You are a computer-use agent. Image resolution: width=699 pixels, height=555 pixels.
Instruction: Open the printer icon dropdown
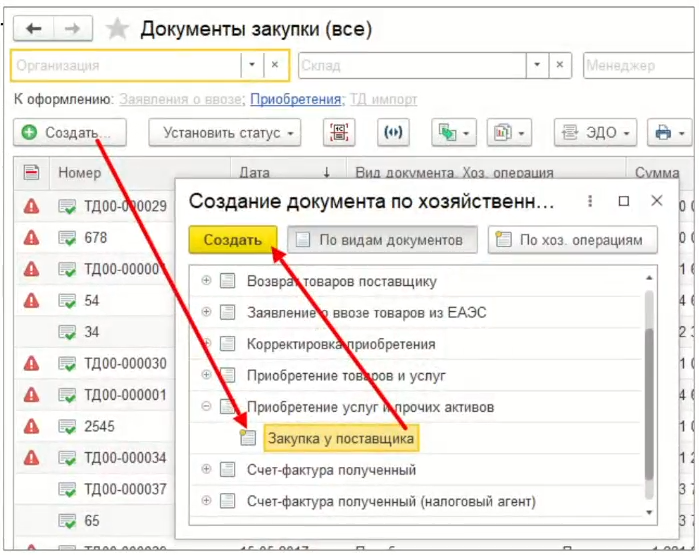point(670,132)
